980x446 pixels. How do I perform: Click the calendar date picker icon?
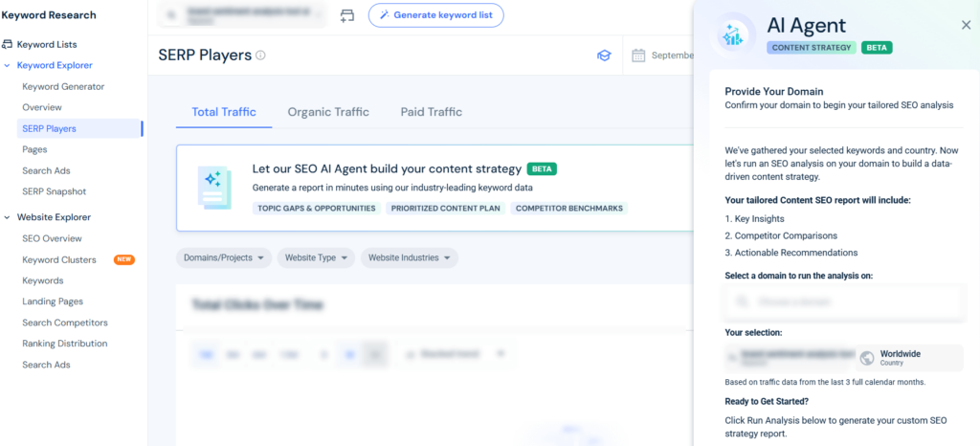tap(638, 56)
